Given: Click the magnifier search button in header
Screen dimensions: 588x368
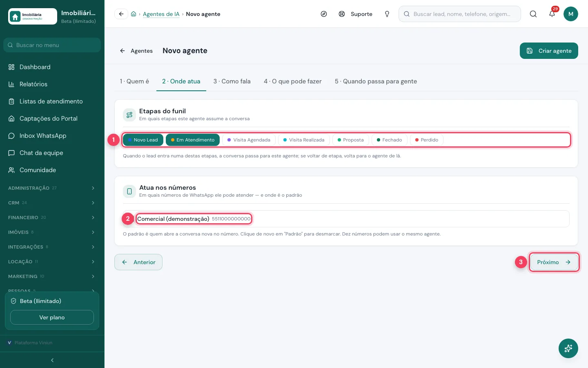Looking at the screenshot, I should pos(533,14).
